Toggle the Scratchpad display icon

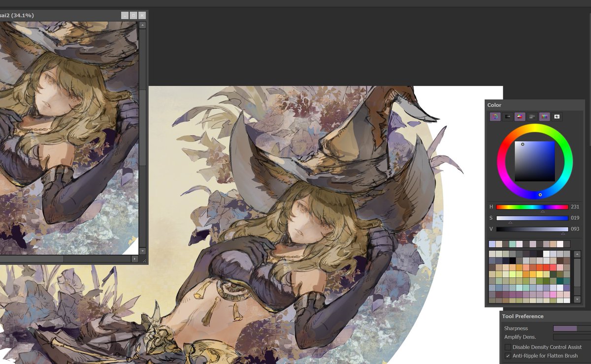(x=557, y=117)
